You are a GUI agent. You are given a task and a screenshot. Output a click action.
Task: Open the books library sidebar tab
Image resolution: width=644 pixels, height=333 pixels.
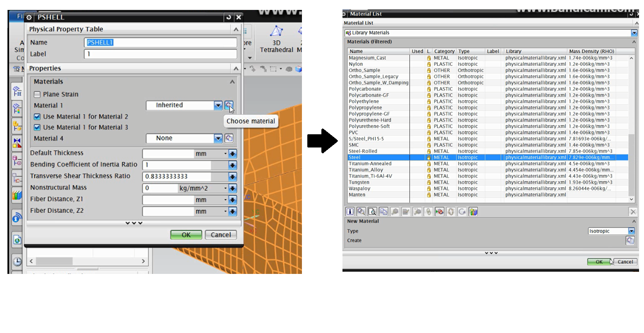click(17, 195)
